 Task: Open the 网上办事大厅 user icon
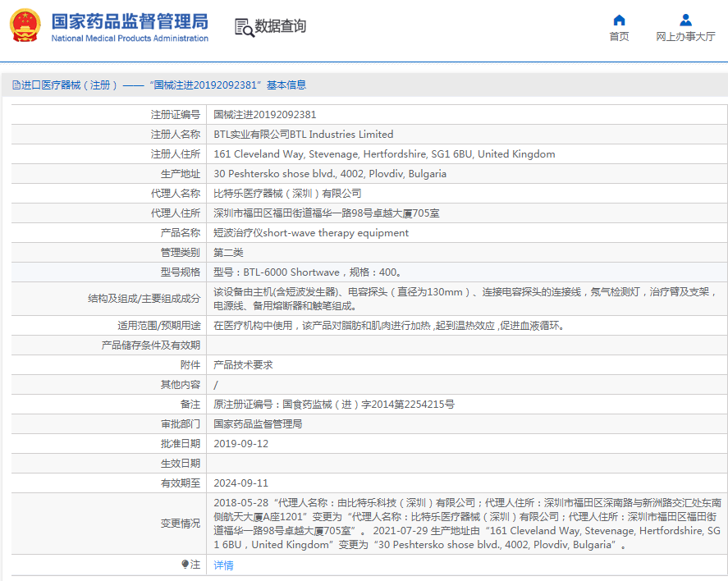(x=685, y=20)
